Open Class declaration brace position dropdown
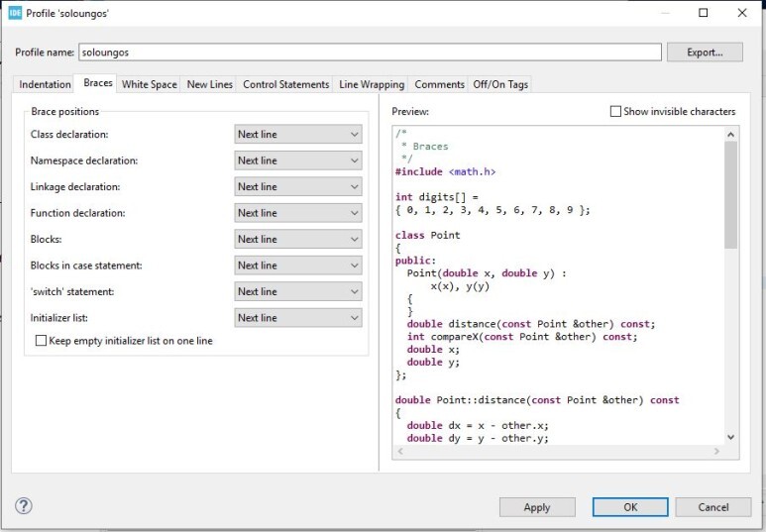 (x=298, y=135)
